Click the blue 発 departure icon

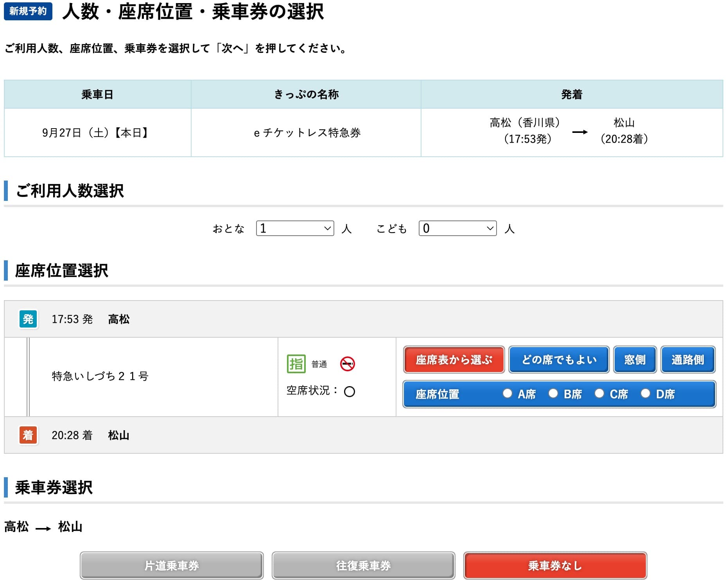pyautogui.click(x=28, y=319)
